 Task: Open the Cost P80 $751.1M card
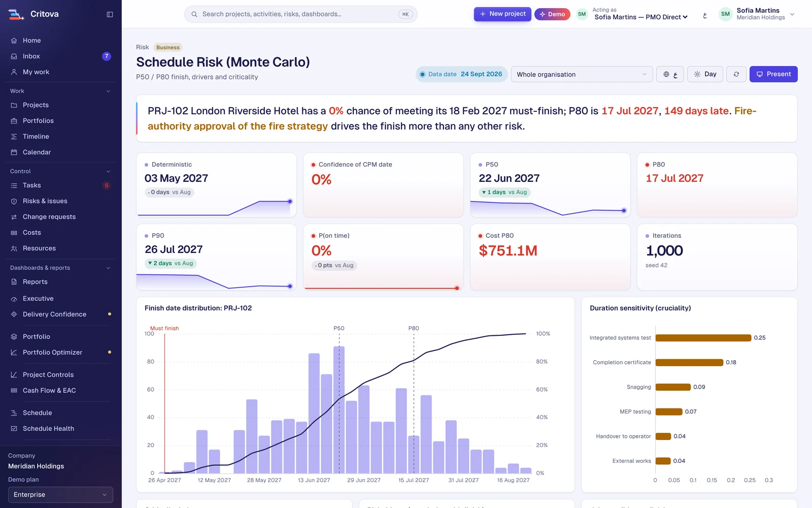[x=550, y=258]
